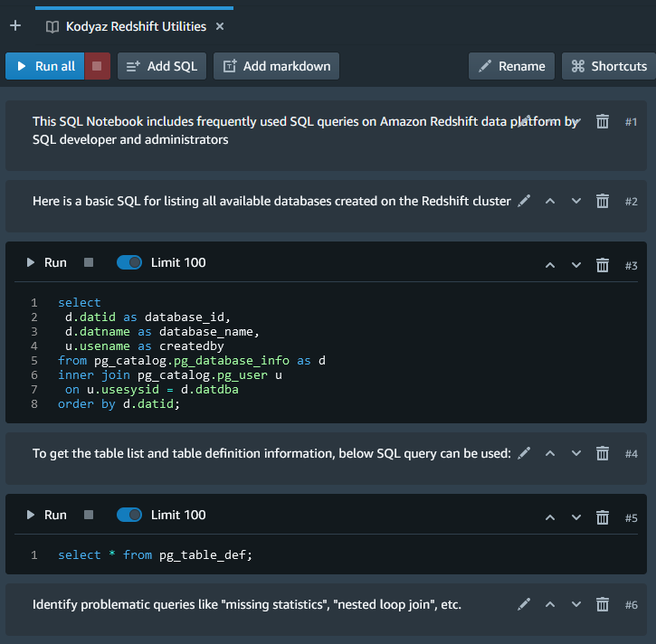The width and height of the screenshot is (656, 644).
Task: Move cell #6 down
Action: [x=576, y=604]
